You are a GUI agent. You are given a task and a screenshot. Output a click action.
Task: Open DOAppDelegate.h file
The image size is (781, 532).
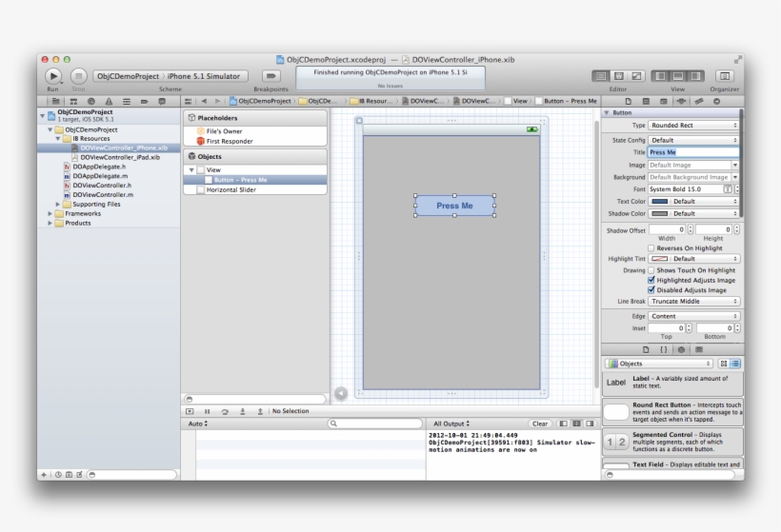click(x=99, y=167)
